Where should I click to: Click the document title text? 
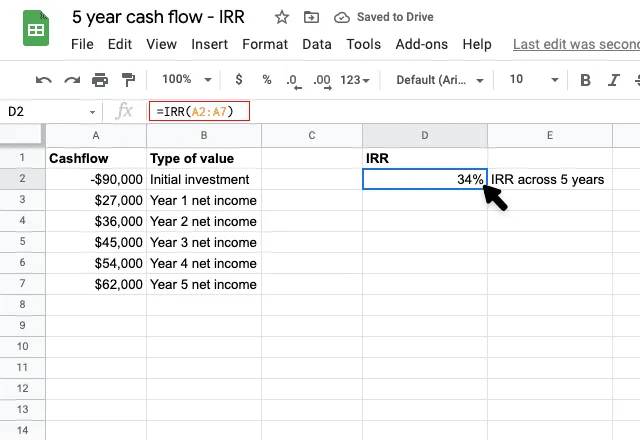coord(158,17)
